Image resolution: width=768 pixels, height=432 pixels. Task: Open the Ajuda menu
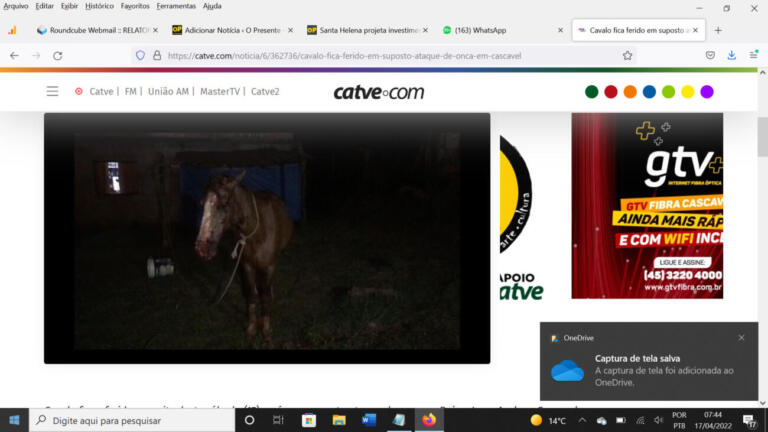click(212, 6)
